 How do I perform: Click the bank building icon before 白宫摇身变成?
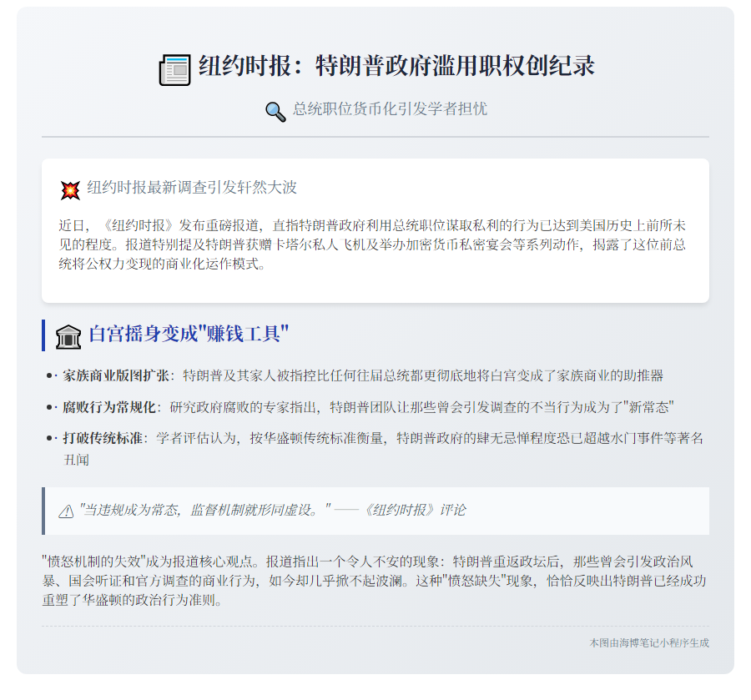coord(68,336)
